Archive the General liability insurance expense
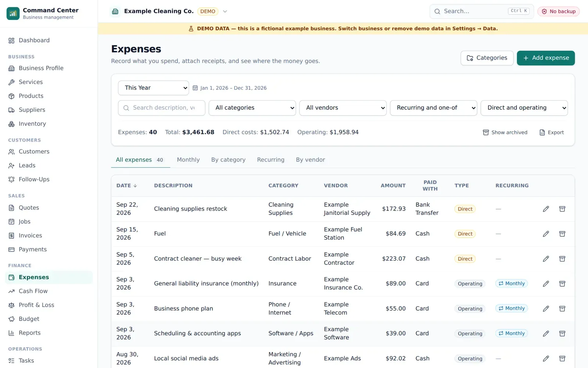 562,284
